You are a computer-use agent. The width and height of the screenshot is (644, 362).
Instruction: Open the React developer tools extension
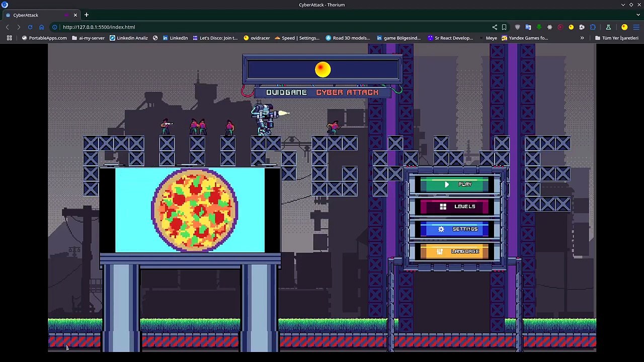pos(549,27)
